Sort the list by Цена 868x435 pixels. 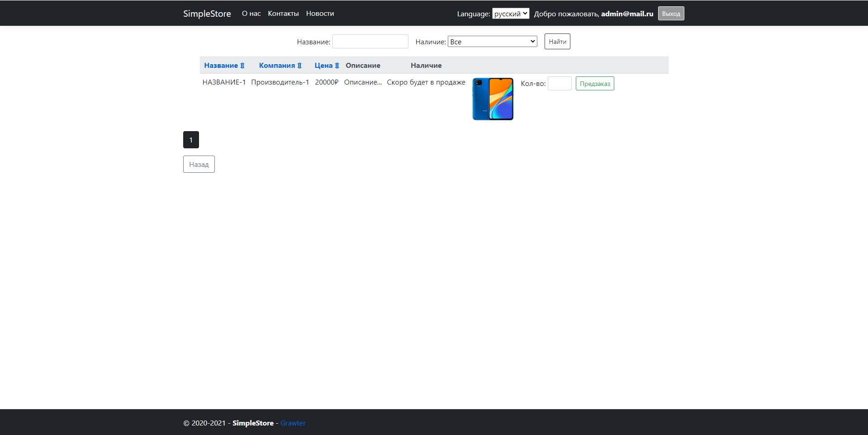[326, 65]
